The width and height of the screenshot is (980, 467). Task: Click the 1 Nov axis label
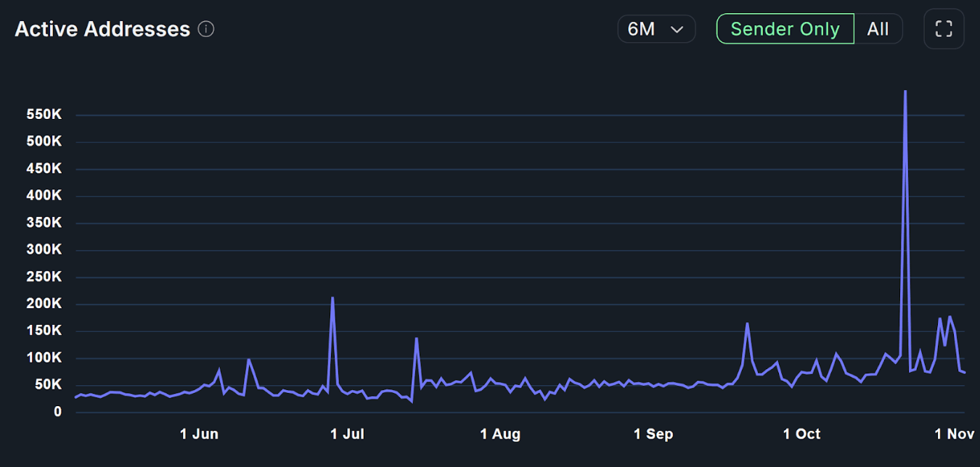pyautogui.click(x=955, y=434)
